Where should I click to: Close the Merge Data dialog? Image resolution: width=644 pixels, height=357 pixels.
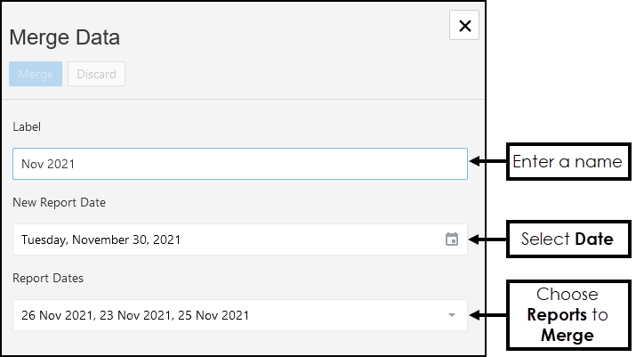464,26
